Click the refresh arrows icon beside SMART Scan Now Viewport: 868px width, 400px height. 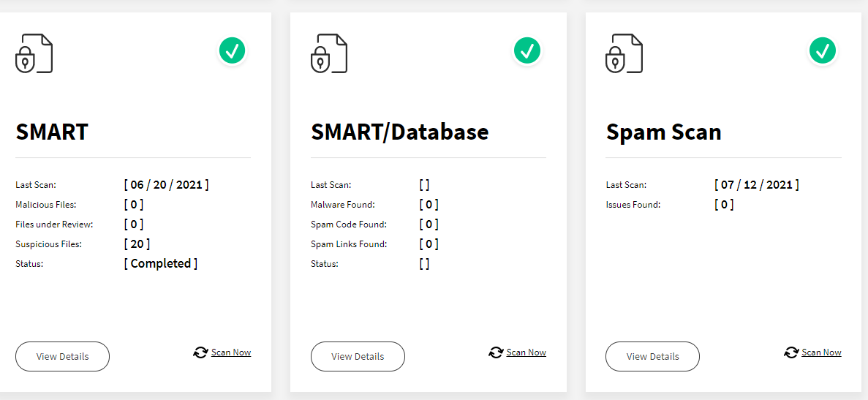tap(200, 352)
